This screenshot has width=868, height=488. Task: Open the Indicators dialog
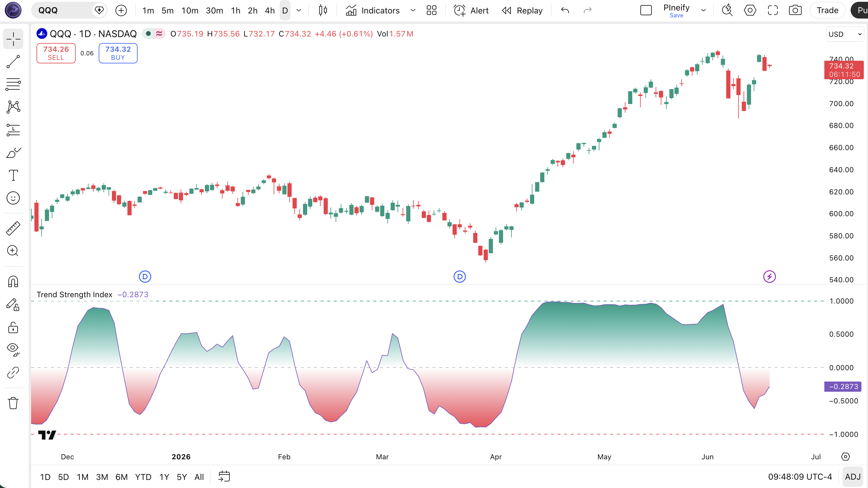(373, 10)
